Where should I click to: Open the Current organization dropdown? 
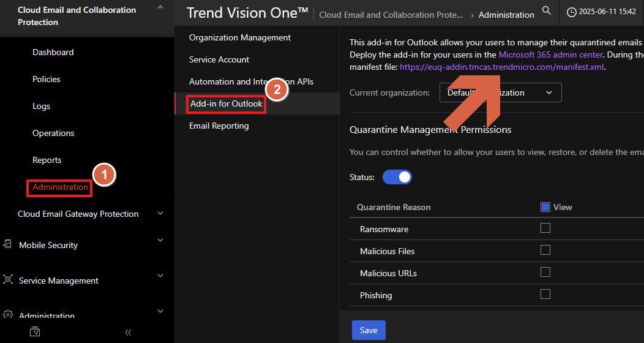[x=500, y=92]
